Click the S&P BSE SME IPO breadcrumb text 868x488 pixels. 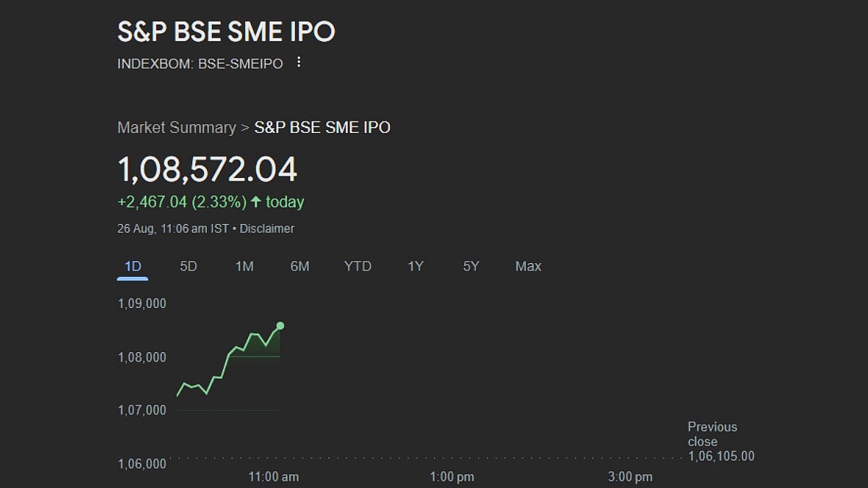[x=322, y=128]
